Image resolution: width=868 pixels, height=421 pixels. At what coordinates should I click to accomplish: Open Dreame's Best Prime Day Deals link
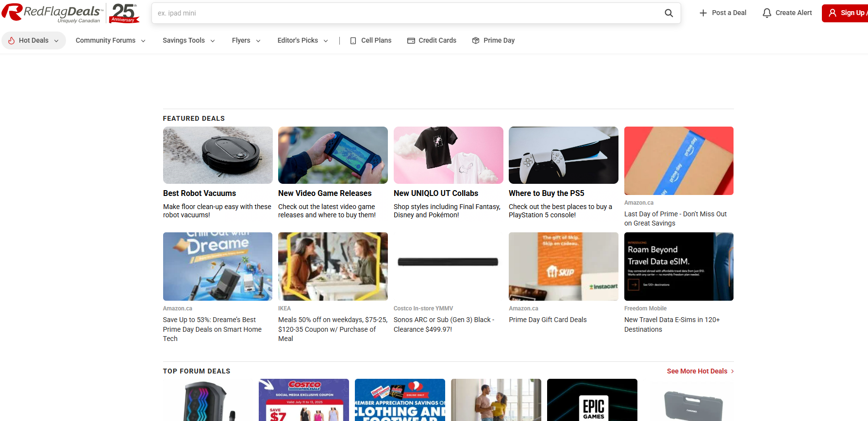[x=212, y=329]
